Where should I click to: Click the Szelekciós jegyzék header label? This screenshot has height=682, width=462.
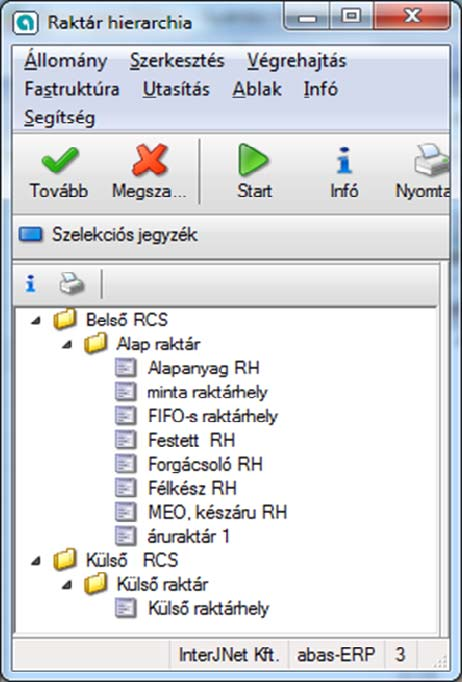(125, 235)
